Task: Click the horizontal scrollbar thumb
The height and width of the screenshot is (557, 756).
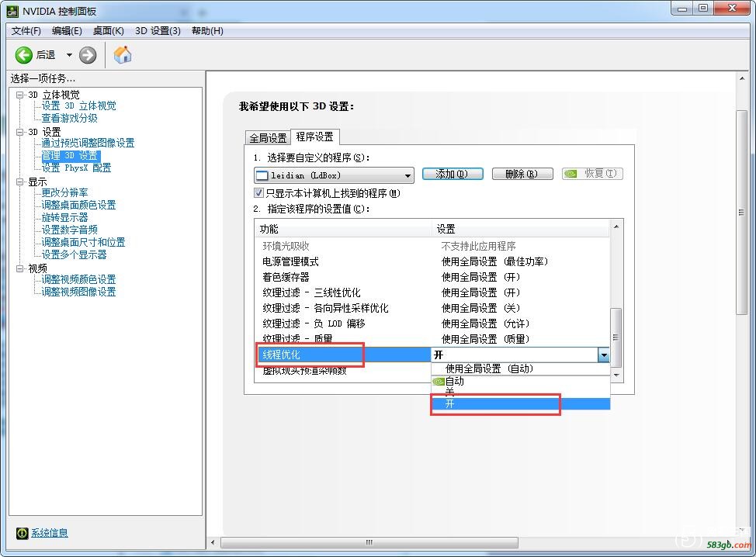Action: point(369,542)
